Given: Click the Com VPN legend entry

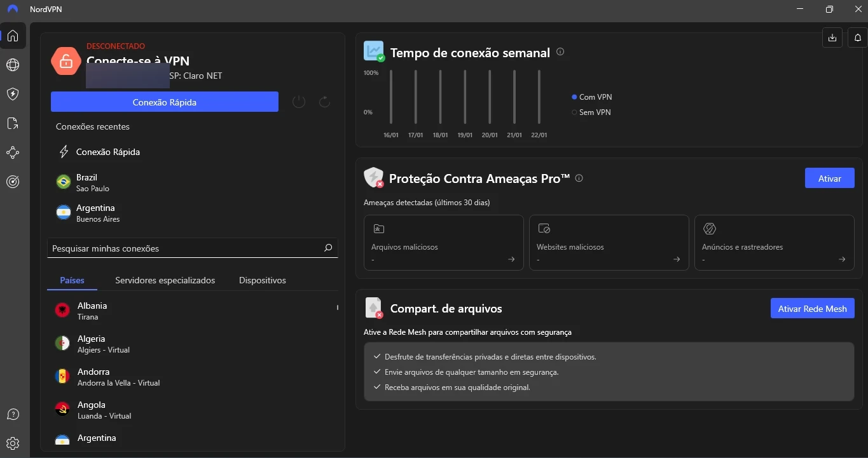Looking at the screenshot, I should click(x=591, y=97).
